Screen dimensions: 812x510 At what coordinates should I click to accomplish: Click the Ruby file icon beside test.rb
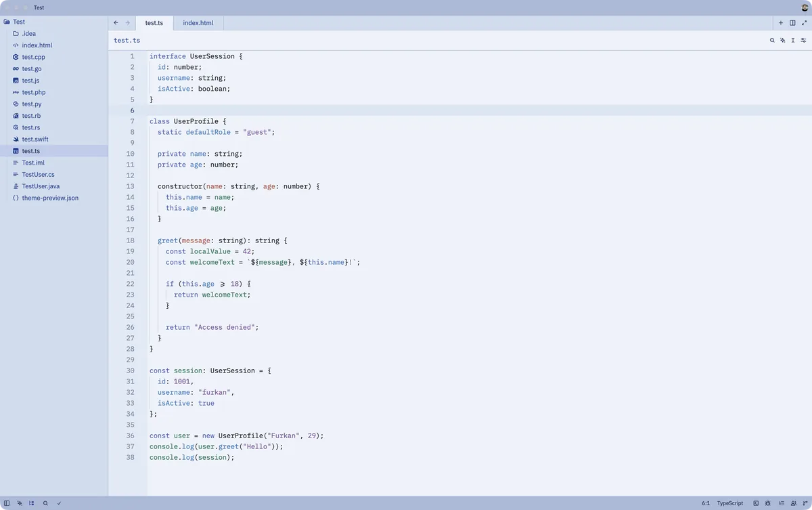pos(16,116)
